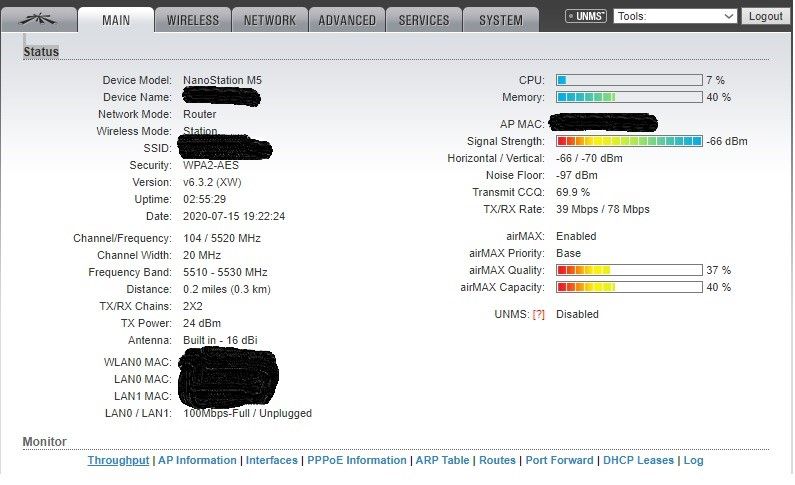Click the date value '2020-07-15 19:22:24'
Image resolution: width=795 pixels, height=485 pixels.
click(x=234, y=216)
